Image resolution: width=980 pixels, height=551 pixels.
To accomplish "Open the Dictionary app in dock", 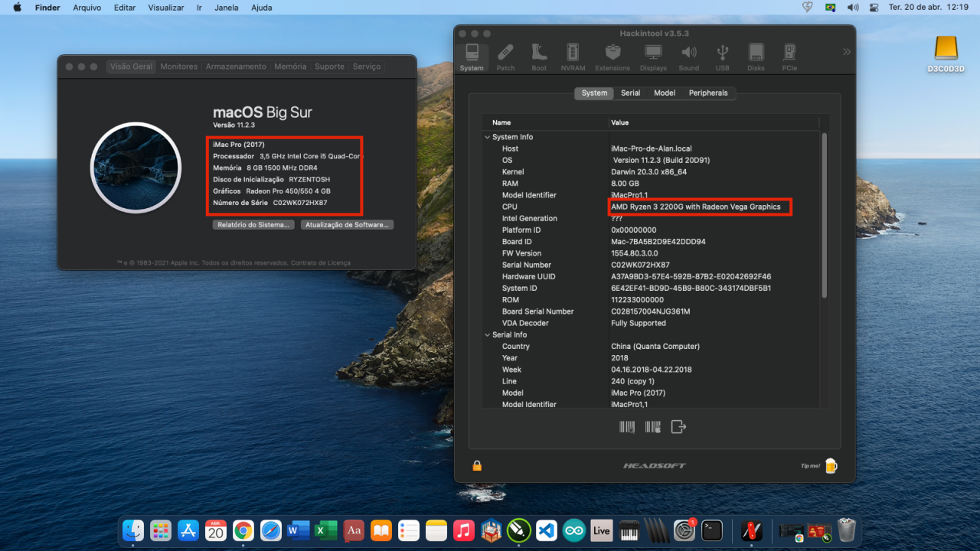I will pos(354,530).
